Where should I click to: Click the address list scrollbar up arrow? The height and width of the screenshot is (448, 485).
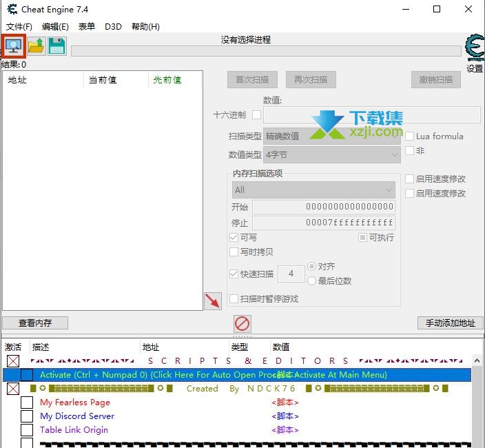[477, 360]
